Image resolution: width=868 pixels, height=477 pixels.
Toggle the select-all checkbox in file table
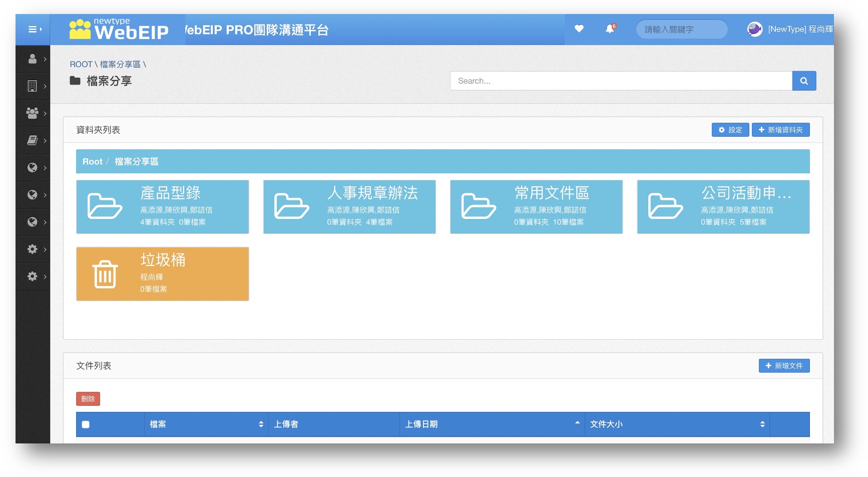[x=86, y=424]
